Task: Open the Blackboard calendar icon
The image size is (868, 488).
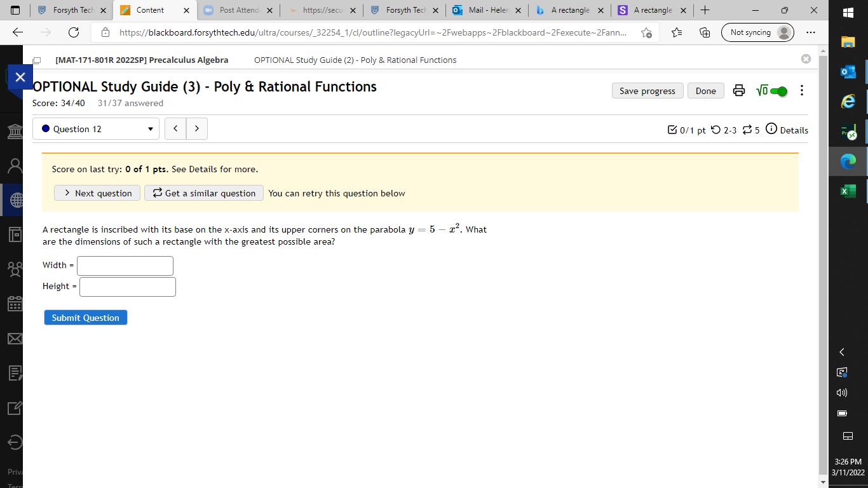Action: point(14,304)
